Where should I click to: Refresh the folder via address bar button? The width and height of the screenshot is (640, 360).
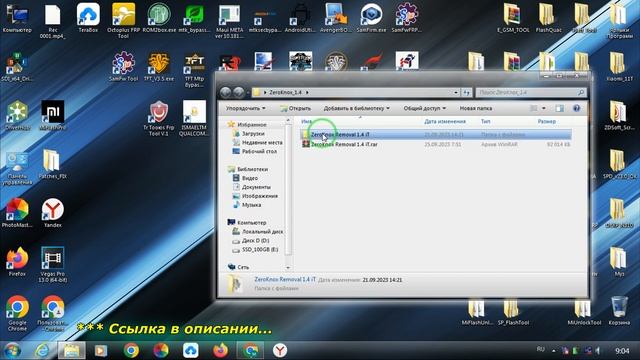(467, 93)
